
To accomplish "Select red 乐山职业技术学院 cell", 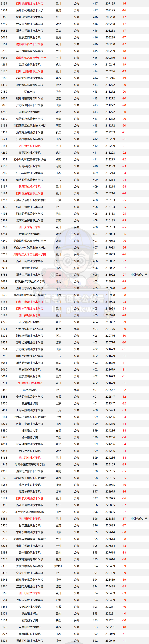I will click(30, 457).
